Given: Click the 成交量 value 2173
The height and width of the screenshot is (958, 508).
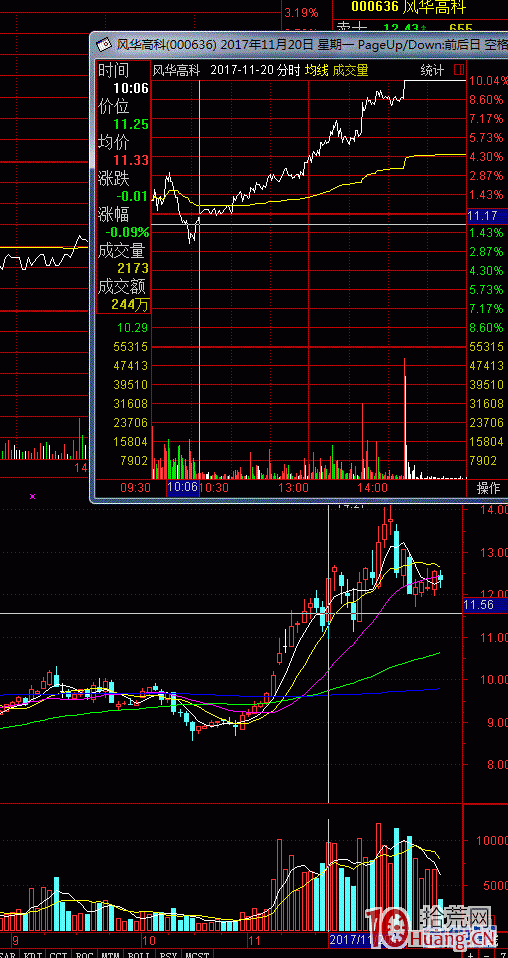Looking at the screenshot, I should pos(133,268).
